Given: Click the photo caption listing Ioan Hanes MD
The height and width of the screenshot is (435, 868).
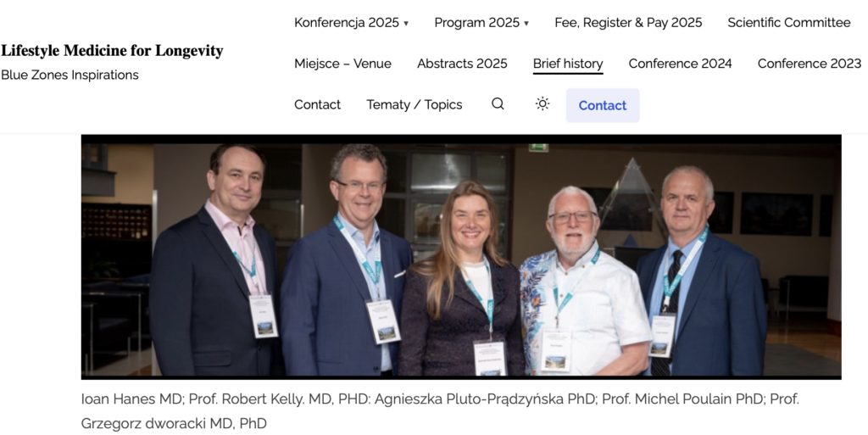Looking at the screenshot, I should click(x=440, y=411).
